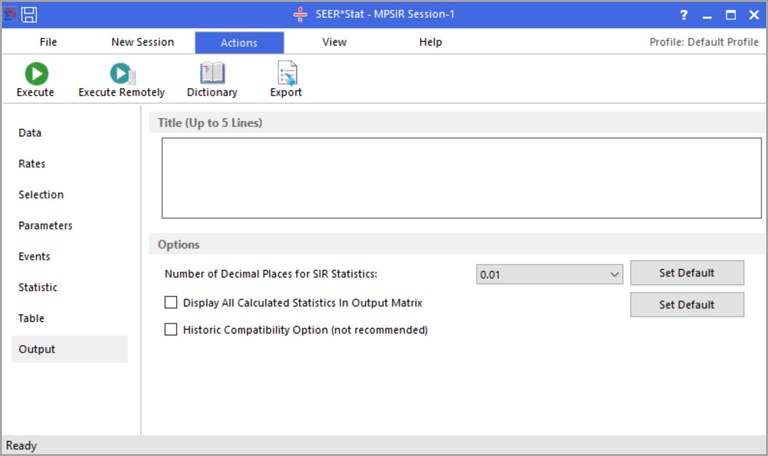768x456 pixels.
Task: Enable Display All Calculated Statistics checkbox
Action: tap(171, 302)
